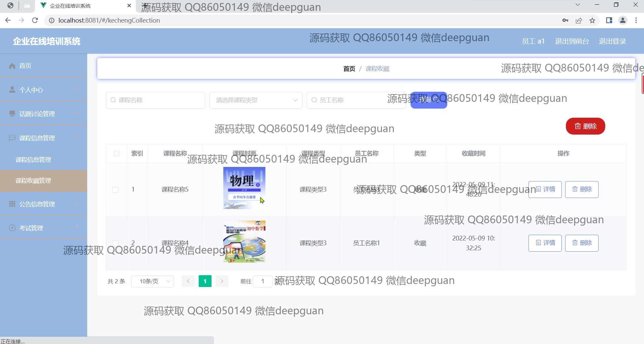The image size is (644, 344).
Task: Open the 物理 course cover thumbnail
Action: tap(244, 188)
